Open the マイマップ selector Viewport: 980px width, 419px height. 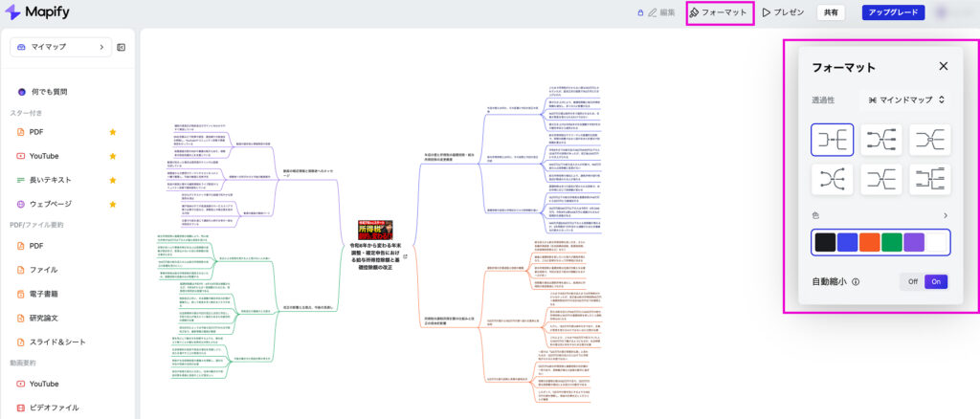62,47
